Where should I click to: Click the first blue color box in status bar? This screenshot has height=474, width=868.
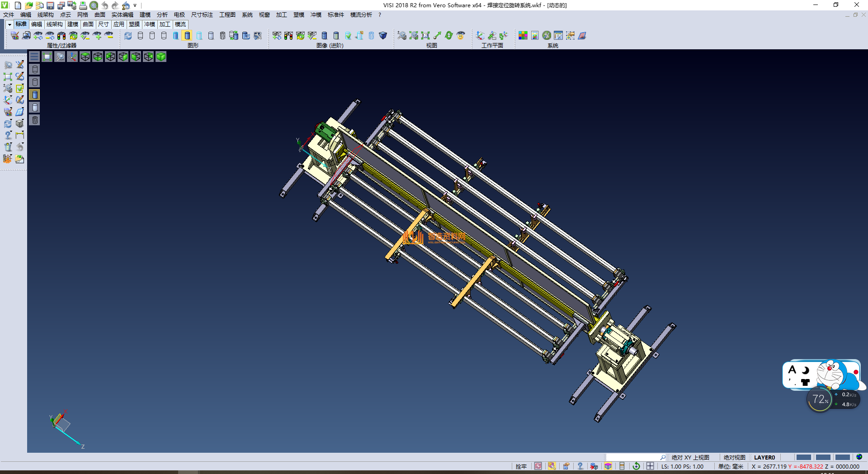[x=803, y=457]
